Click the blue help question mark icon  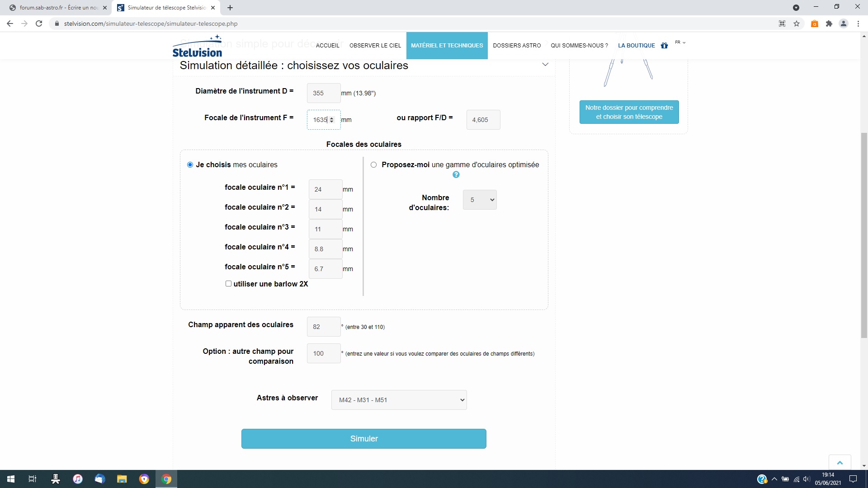tap(456, 175)
